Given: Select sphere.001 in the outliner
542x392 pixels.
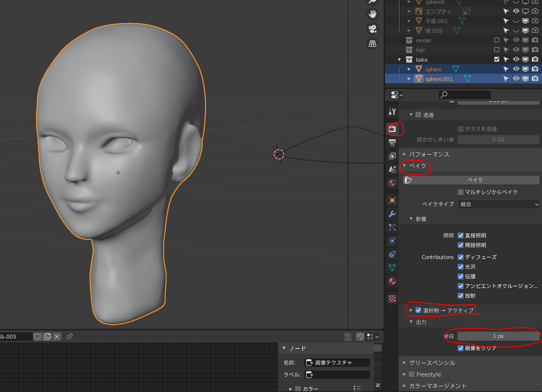Looking at the screenshot, I should pyautogui.click(x=439, y=79).
